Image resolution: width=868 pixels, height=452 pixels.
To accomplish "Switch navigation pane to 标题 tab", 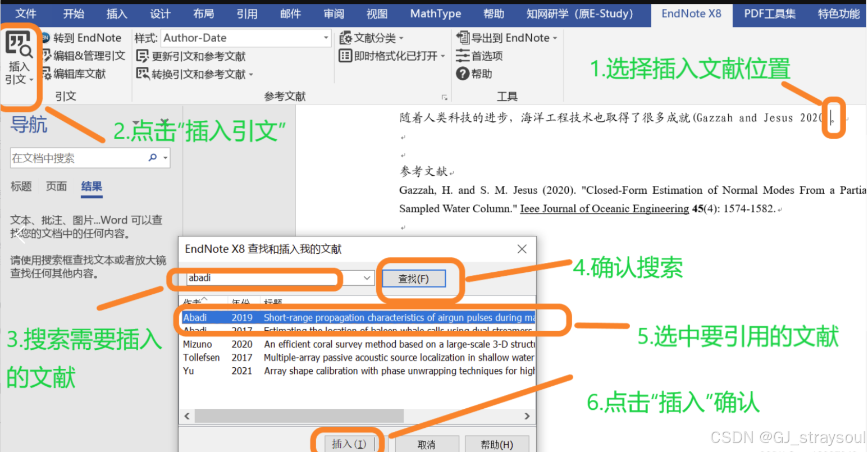I will pyautogui.click(x=21, y=186).
